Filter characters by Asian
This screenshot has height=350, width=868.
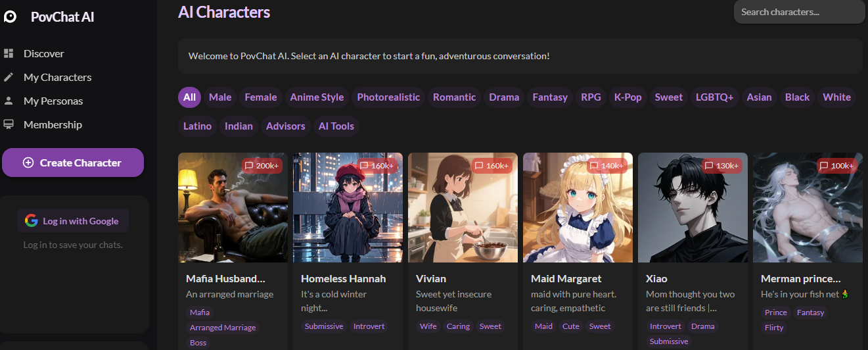[x=759, y=97]
